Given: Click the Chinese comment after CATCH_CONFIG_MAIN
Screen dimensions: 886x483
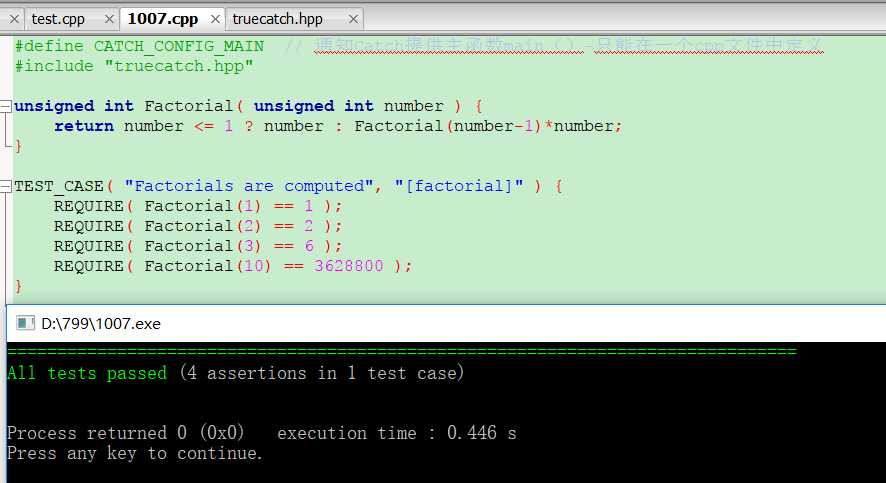Looking at the screenshot, I should pyautogui.click(x=554, y=45).
